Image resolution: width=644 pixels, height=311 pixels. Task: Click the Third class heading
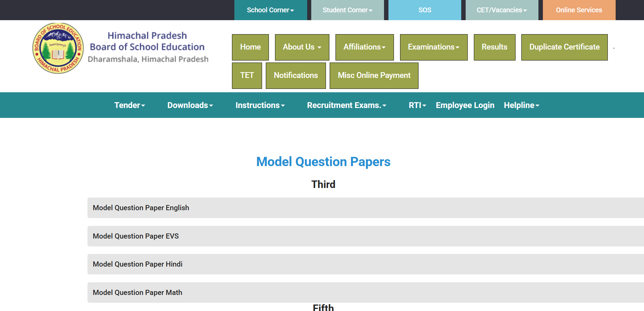(x=323, y=185)
